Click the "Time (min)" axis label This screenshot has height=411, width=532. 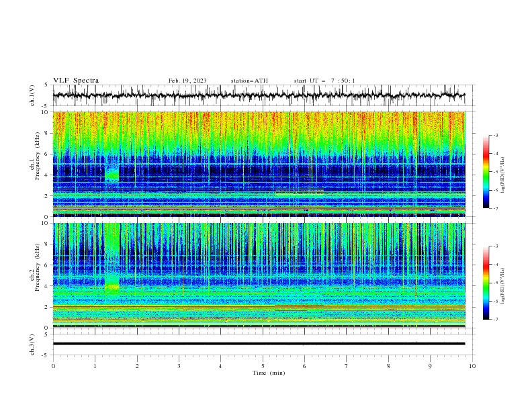point(269,373)
